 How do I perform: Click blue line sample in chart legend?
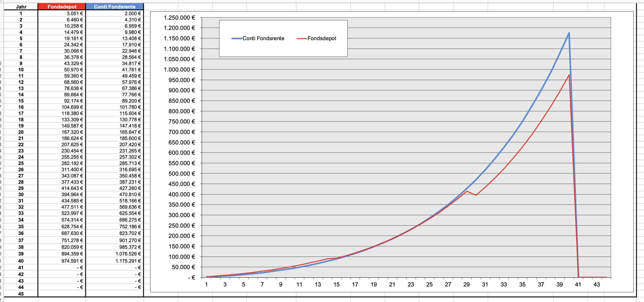pos(237,39)
